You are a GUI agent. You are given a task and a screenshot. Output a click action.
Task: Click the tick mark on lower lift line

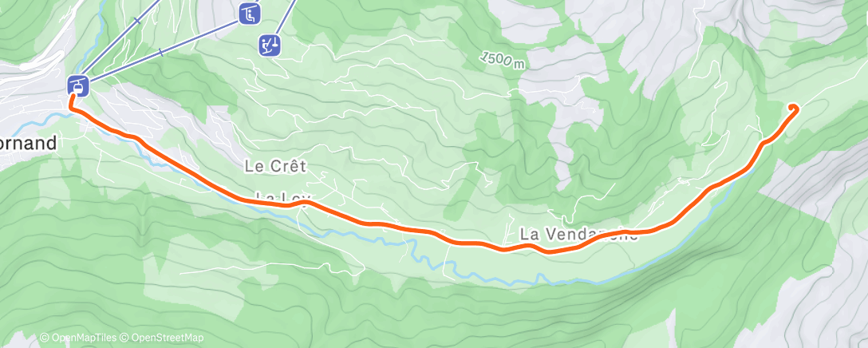click(x=160, y=53)
